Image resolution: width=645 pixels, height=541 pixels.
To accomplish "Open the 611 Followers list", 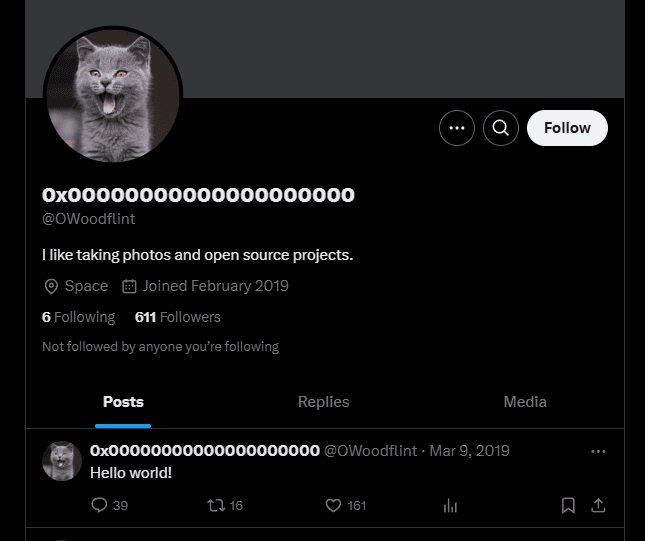I will pos(178,317).
